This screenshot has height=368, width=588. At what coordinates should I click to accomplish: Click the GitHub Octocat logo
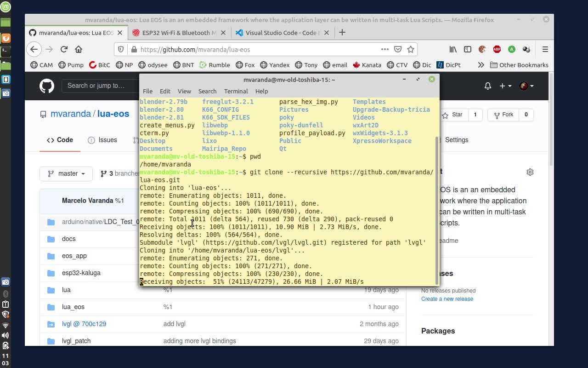[47, 86]
